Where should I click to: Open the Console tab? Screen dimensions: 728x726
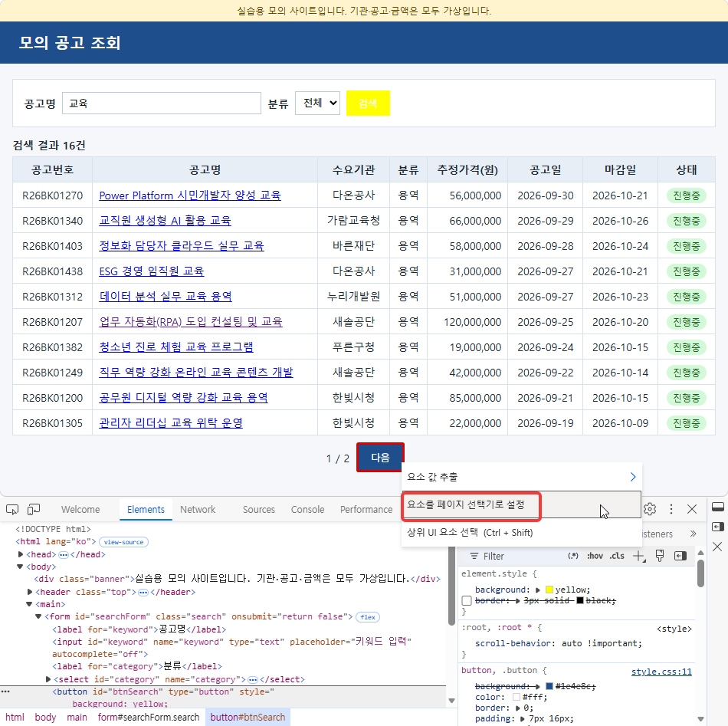point(307,510)
